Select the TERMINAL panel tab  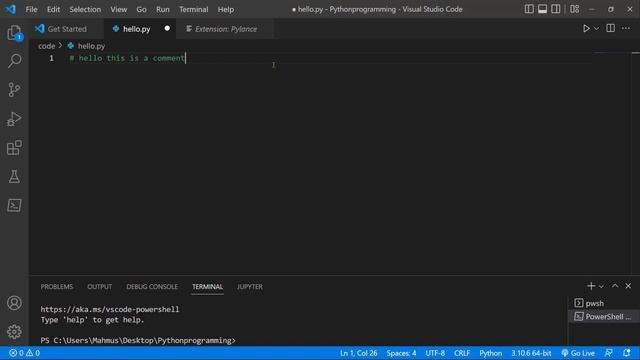pyautogui.click(x=207, y=287)
